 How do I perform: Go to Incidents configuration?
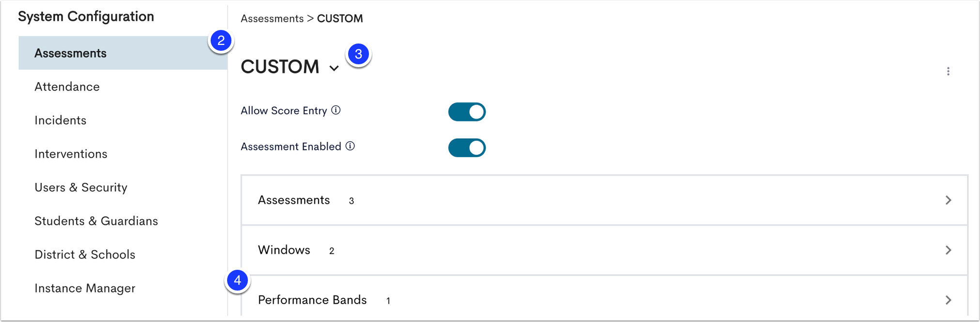[x=61, y=120]
